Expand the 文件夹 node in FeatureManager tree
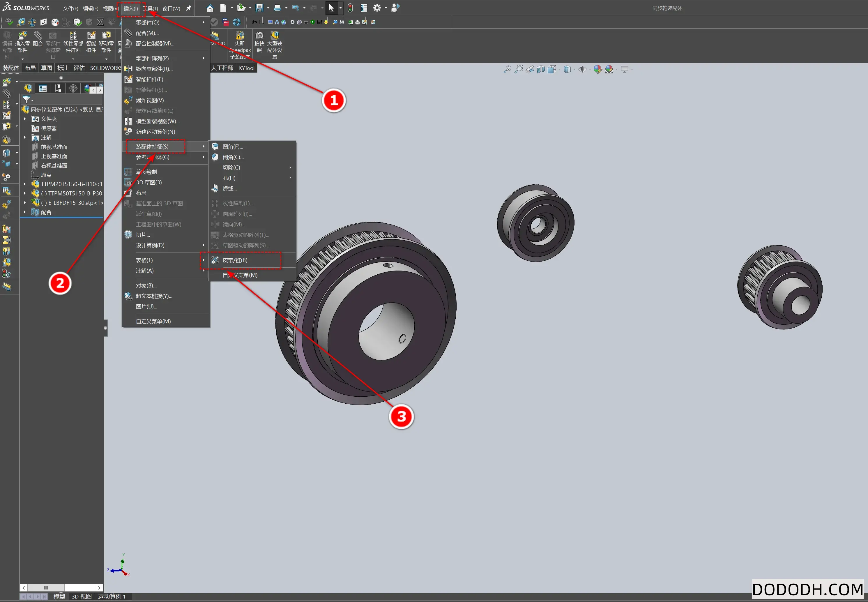This screenshot has height=602, width=868. [x=25, y=119]
